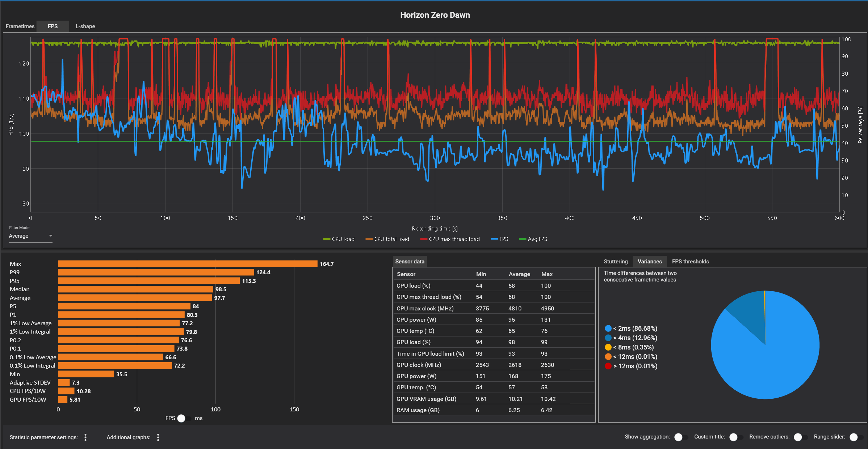868x449 pixels.
Task: Enable the Custom title switch
Action: pos(736,437)
